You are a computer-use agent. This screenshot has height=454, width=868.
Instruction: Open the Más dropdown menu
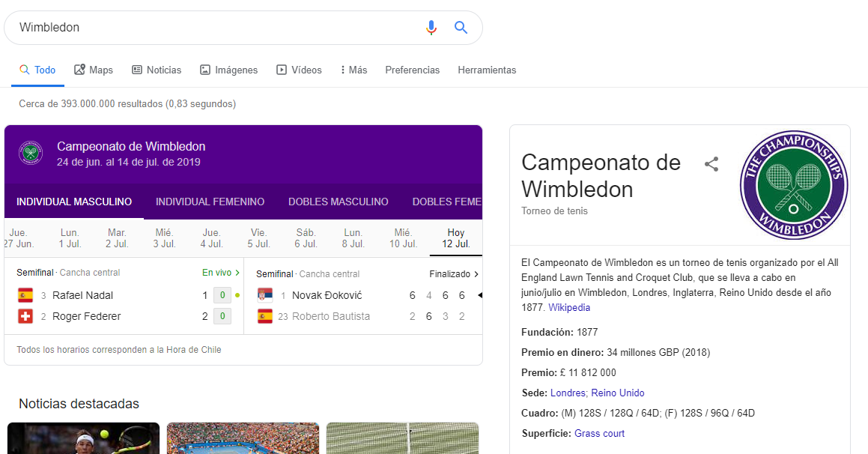(353, 70)
